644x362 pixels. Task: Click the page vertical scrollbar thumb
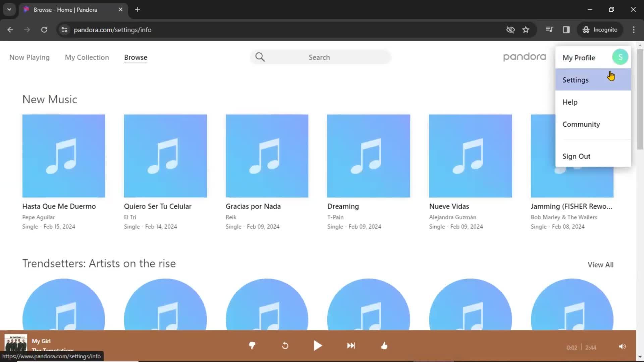(x=640, y=99)
